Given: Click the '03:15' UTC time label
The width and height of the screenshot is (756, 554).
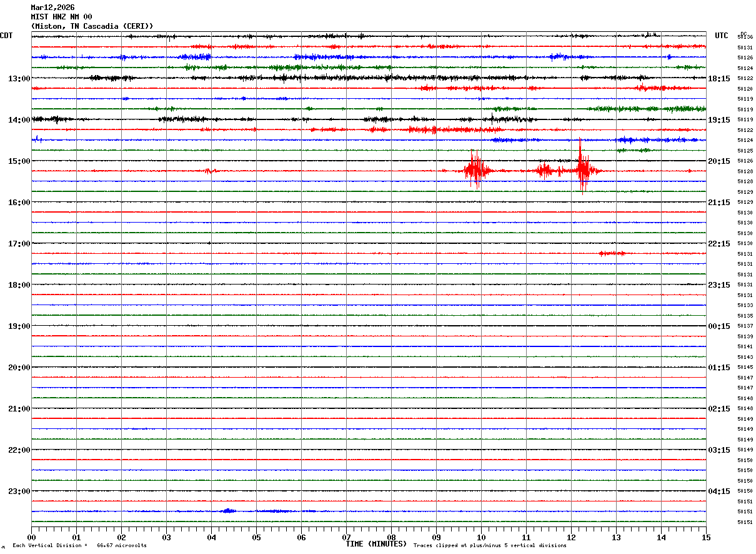Looking at the screenshot, I should [x=719, y=450].
